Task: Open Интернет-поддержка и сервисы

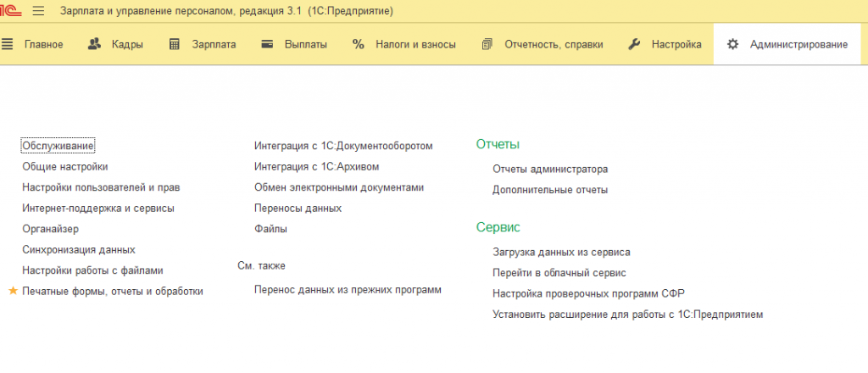Action: click(98, 209)
